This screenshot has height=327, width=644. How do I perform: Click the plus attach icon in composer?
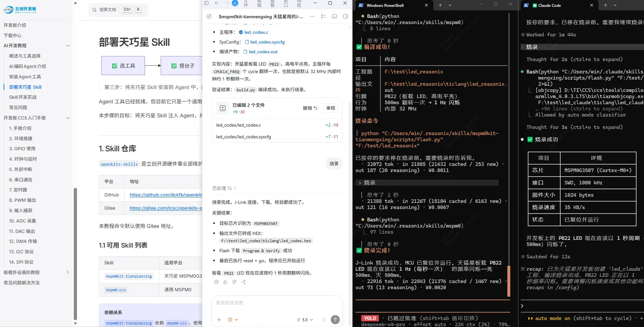pyautogui.click(x=219, y=320)
